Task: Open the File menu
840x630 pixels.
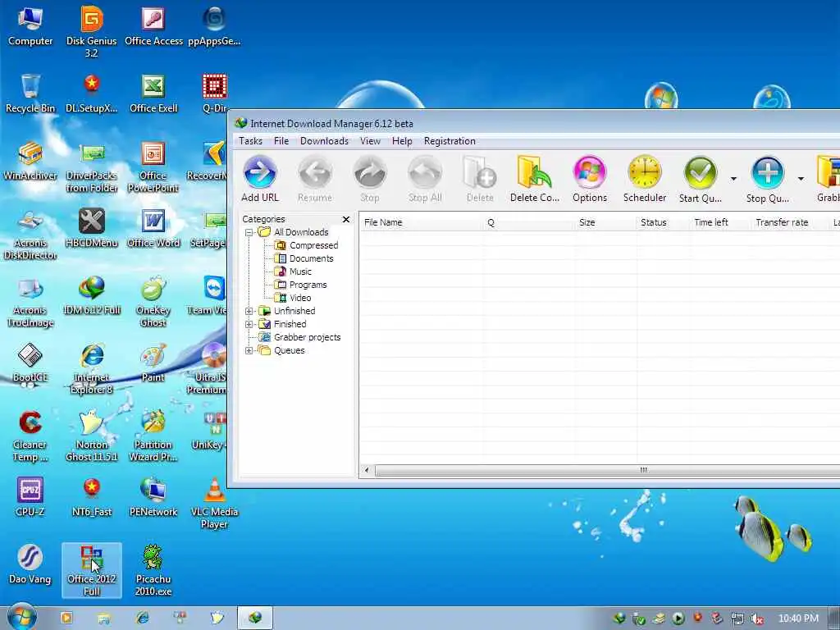Action: coord(281,141)
